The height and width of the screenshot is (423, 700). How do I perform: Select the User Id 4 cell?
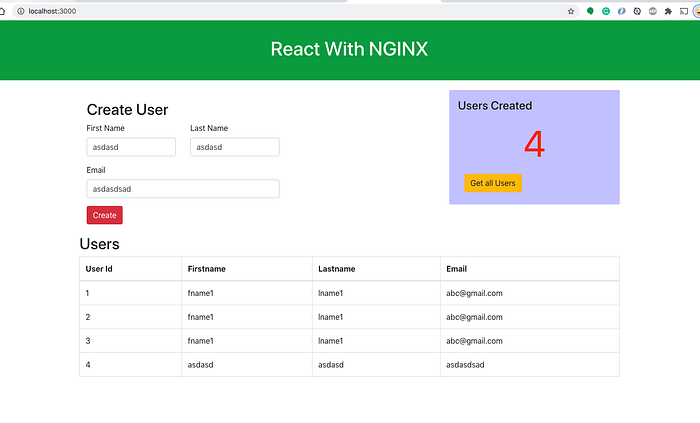click(x=130, y=365)
